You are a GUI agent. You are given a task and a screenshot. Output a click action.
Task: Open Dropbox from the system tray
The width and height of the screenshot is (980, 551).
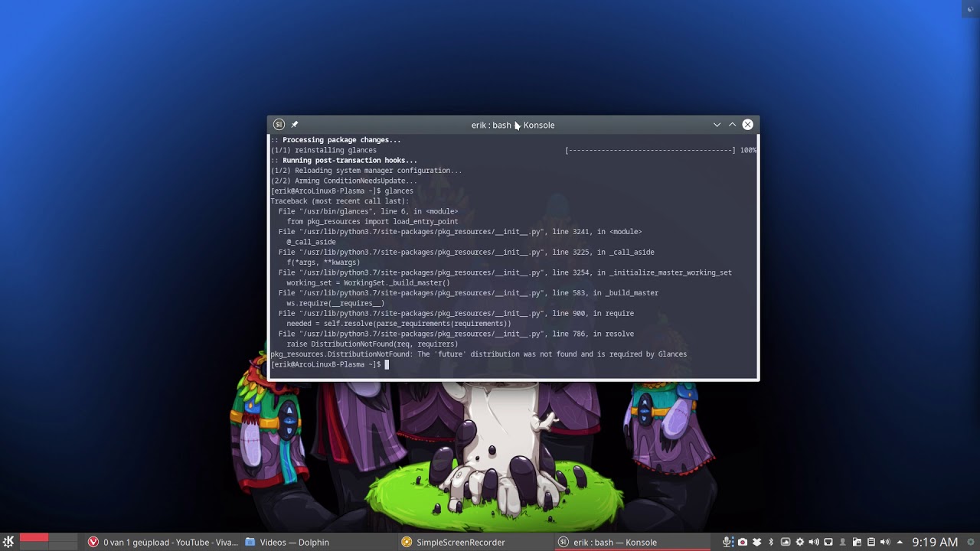tap(757, 542)
